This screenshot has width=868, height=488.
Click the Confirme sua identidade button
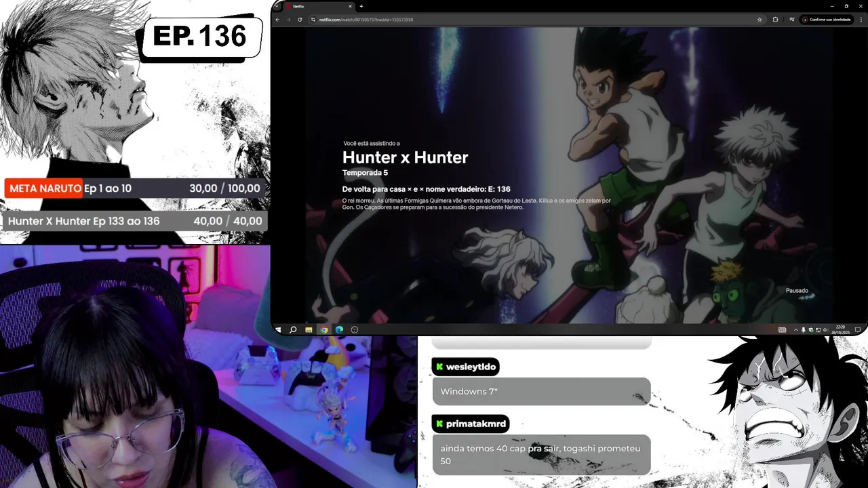pyautogui.click(x=827, y=20)
